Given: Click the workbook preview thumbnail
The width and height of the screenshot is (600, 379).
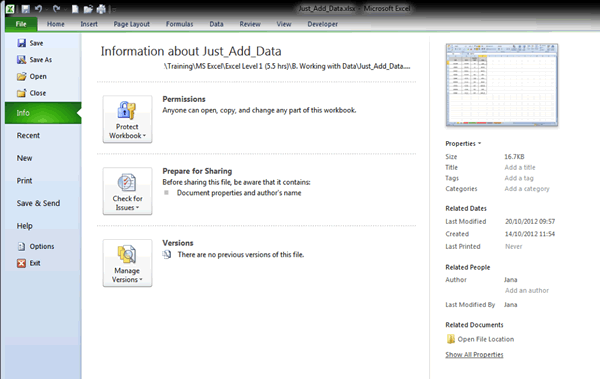Looking at the screenshot, I should (x=502, y=85).
